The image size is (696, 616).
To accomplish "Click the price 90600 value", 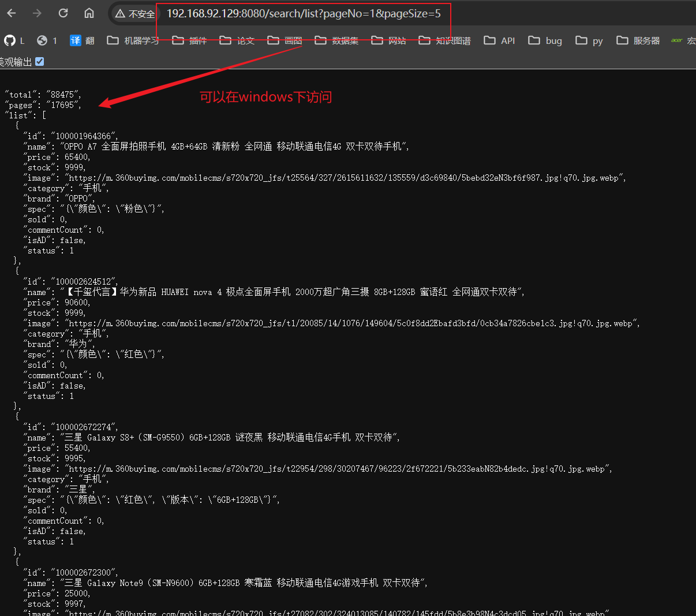I will click(77, 303).
